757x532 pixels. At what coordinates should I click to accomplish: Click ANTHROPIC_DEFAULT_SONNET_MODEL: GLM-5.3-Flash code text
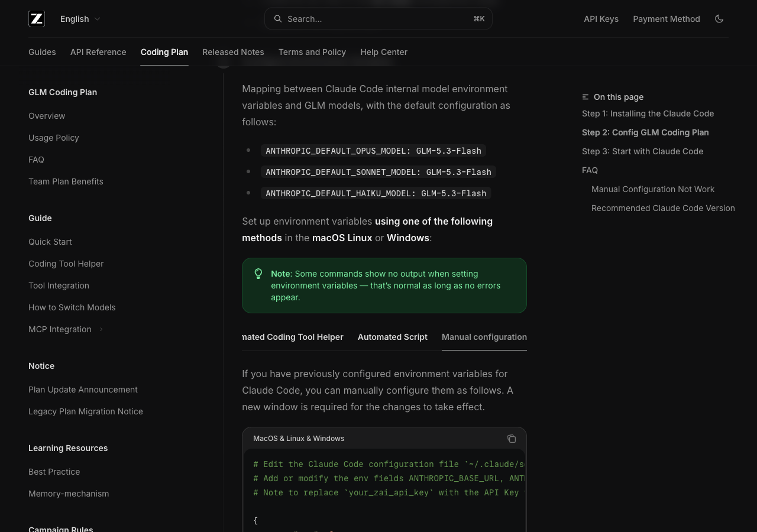pos(378,172)
